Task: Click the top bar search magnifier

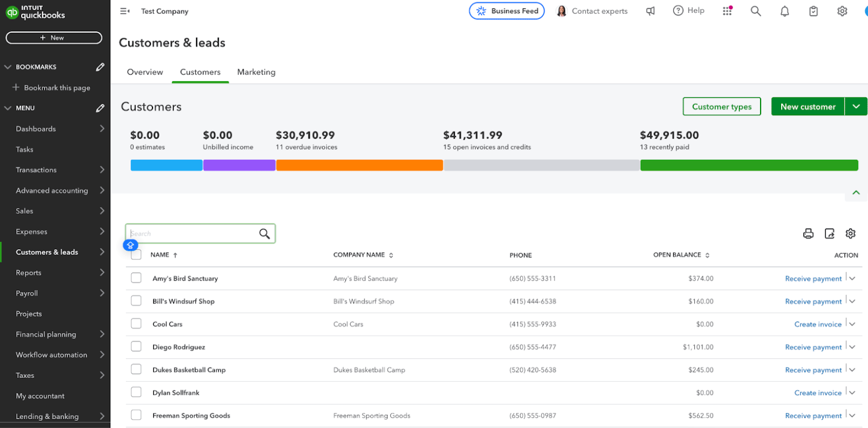Action: 756,11
